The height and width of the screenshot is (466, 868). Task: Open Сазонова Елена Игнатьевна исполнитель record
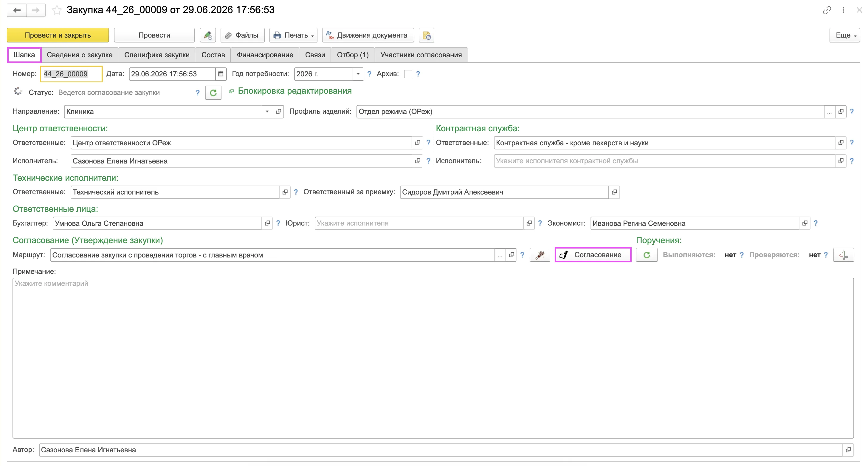click(418, 161)
